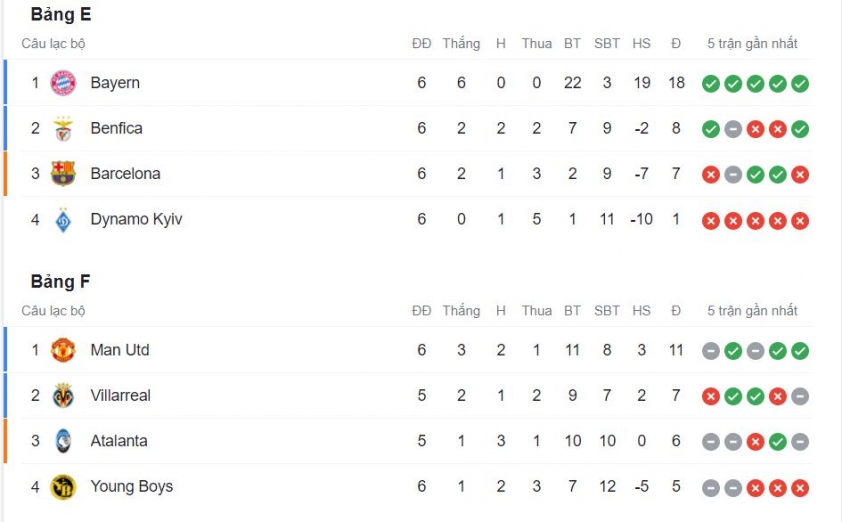The image size is (842, 522).
Task: Click the Atalanta club crest icon
Action: pyautogui.click(x=63, y=441)
